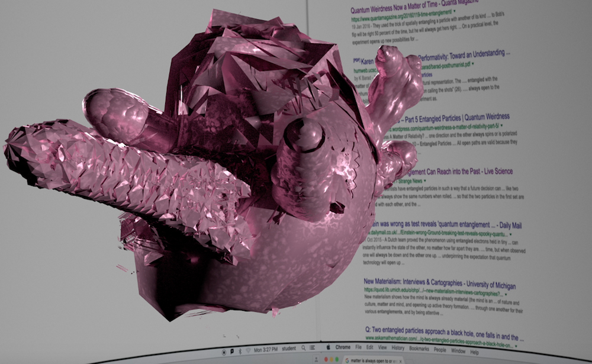The image size is (592, 364).
Task: Open 'Two entangled particles approach a black hole' result
Action: pyautogui.click(x=445, y=333)
